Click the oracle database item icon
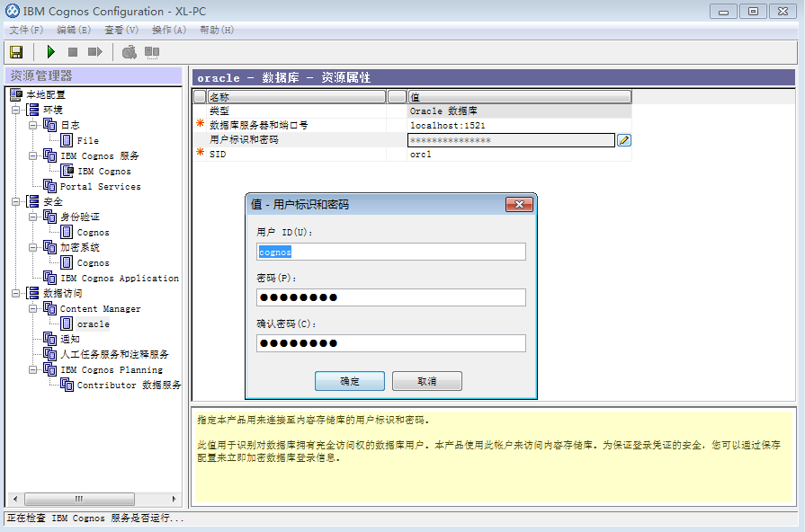 click(67, 324)
